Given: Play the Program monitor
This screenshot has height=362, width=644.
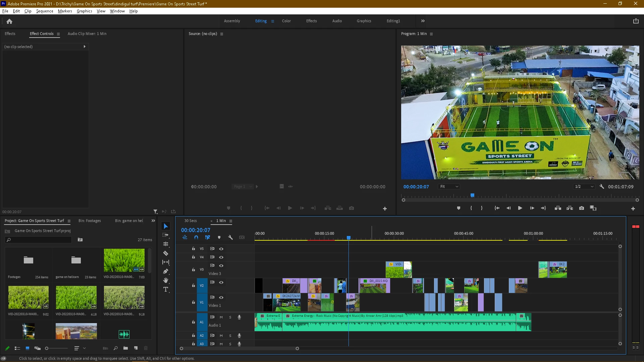Looking at the screenshot, I should (x=520, y=208).
